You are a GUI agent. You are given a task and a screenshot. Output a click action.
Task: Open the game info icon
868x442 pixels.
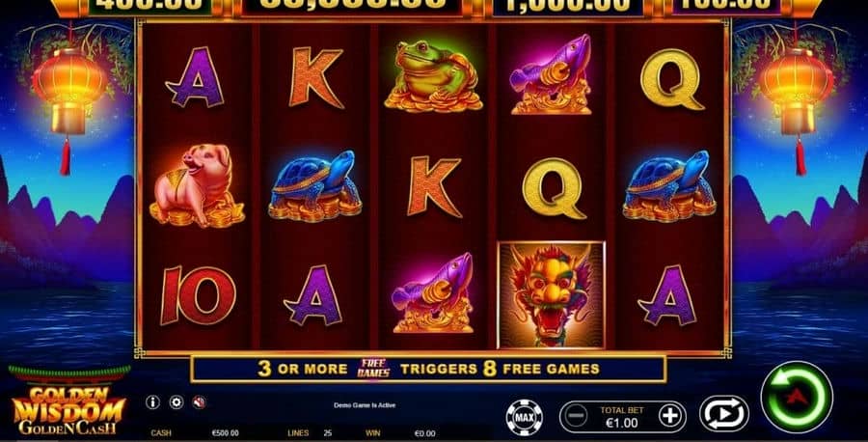pos(152,402)
